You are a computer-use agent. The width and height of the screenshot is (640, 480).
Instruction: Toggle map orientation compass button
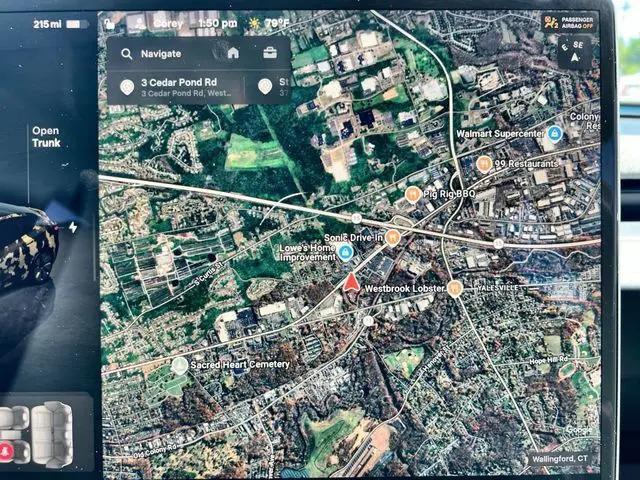pyautogui.click(x=574, y=51)
